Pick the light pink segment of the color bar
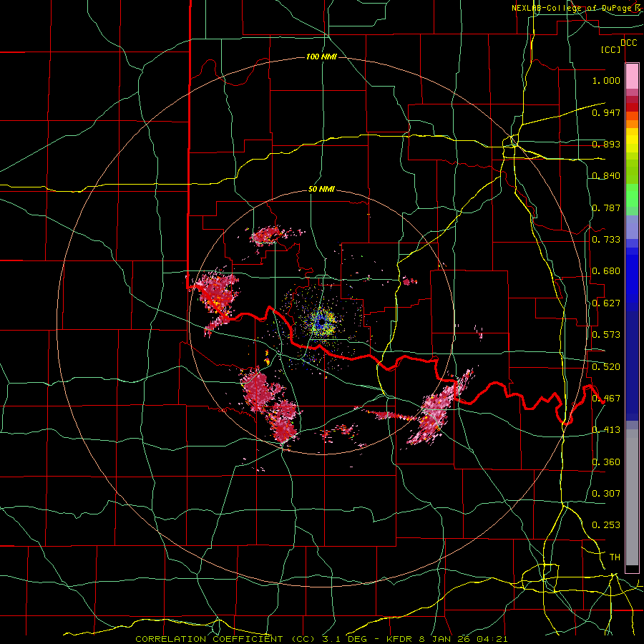Screen dimensions: 644x644 (632, 77)
